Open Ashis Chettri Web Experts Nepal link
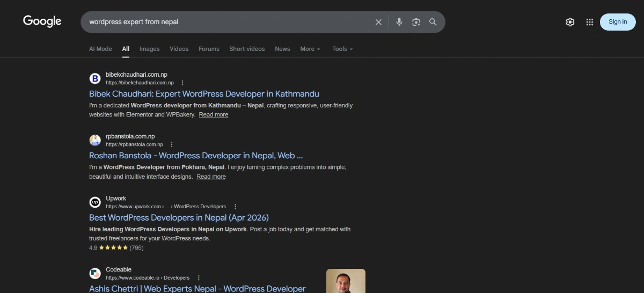Image resolution: width=644 pixels, height=293 pixels. coord(197,289)
